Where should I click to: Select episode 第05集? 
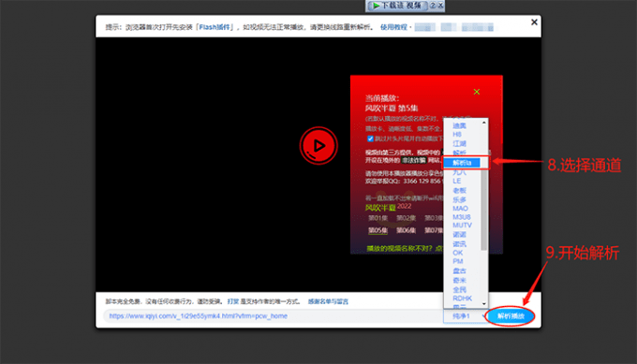coord(378,230)
